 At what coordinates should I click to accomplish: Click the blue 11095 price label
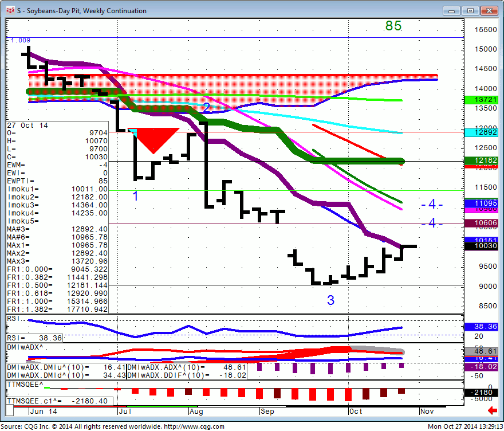pos(482,203)
